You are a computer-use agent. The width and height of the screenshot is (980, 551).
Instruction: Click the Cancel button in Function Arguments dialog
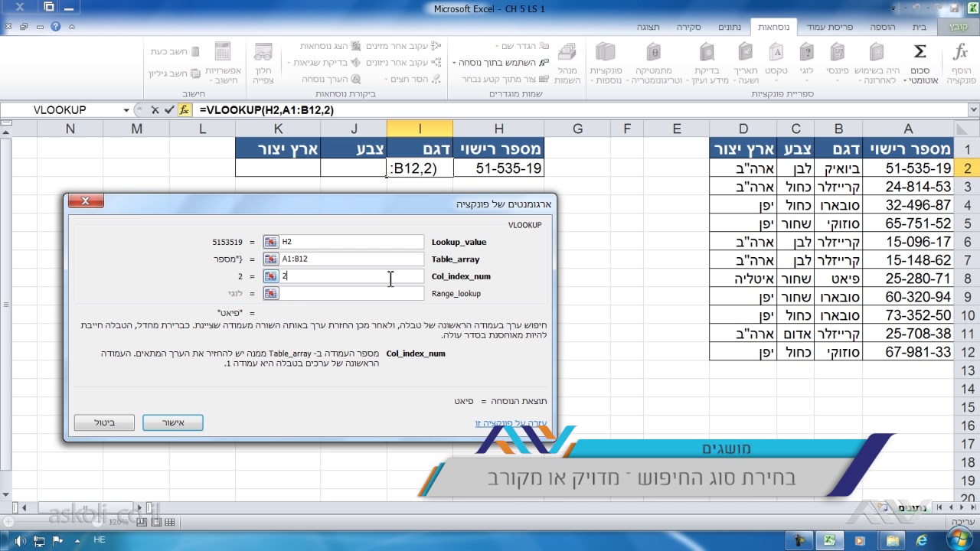(x=104, y=422)
